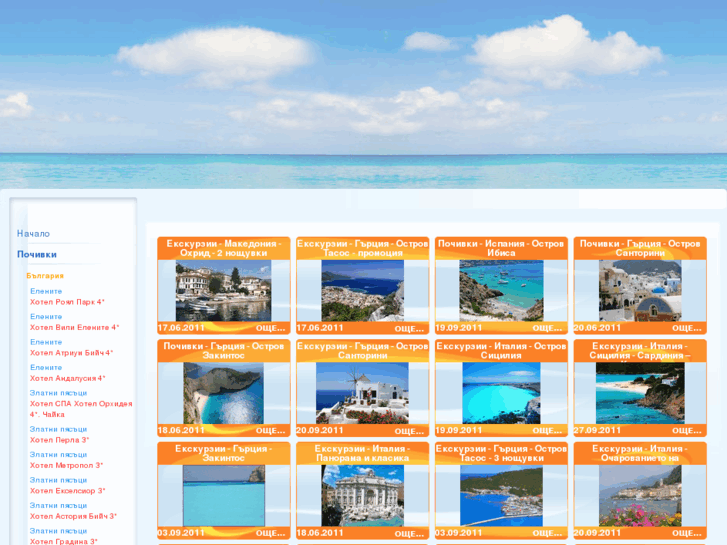This screenshot has height=545, width=727.
Task: Click Екскурзии Санторини windmill thumbnail
Action: coord(363,393)
